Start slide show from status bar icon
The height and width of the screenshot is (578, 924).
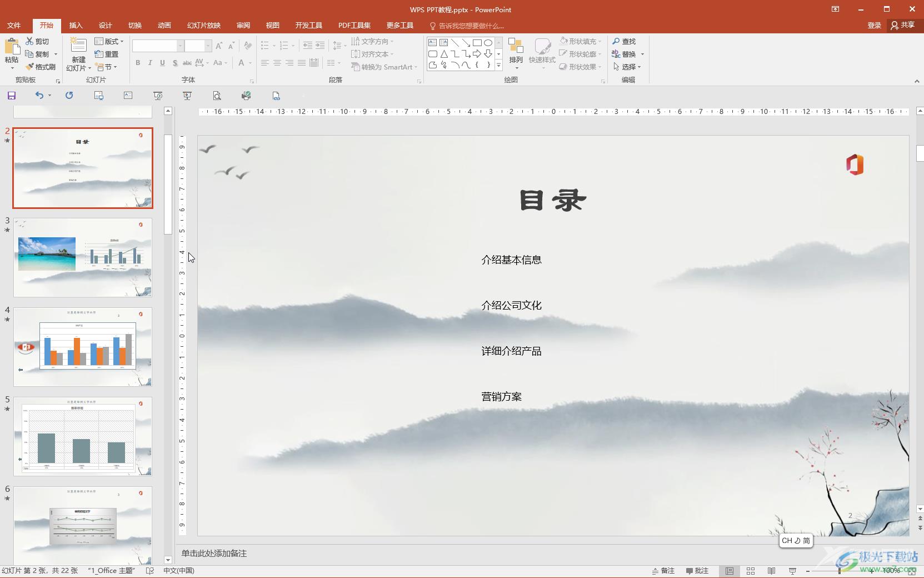792,571
